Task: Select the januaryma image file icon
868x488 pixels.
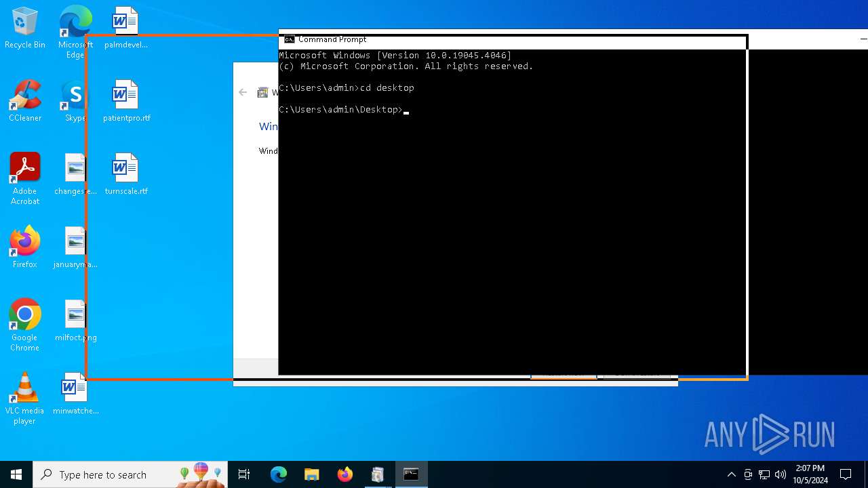Action: [x=75, y=247]
